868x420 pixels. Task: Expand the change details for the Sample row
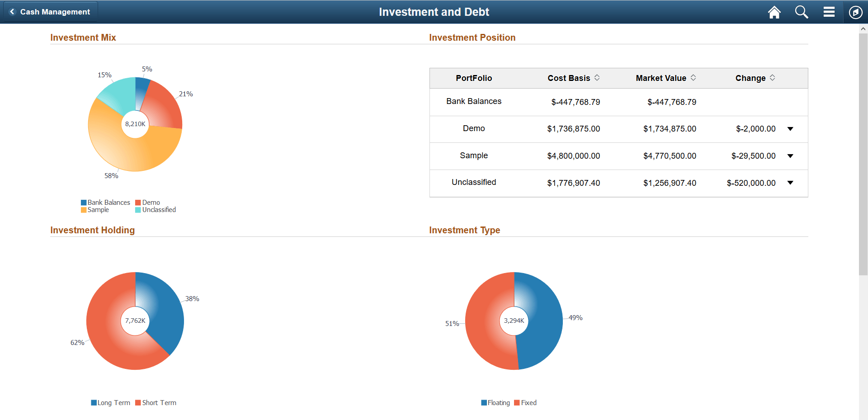(x=790, y=156)
